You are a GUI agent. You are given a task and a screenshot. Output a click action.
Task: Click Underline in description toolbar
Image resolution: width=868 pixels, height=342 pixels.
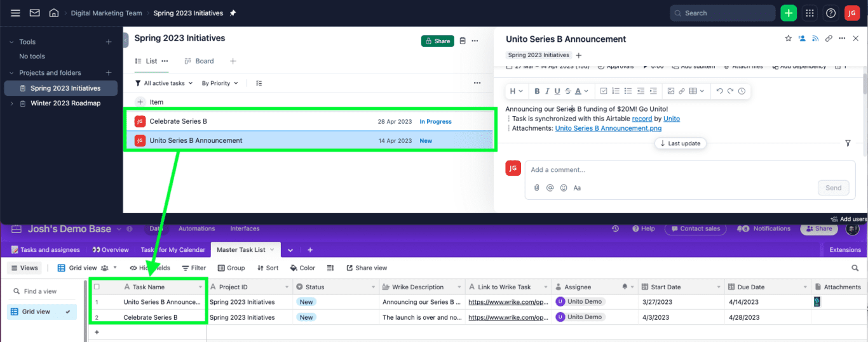[x=557, y=91]
